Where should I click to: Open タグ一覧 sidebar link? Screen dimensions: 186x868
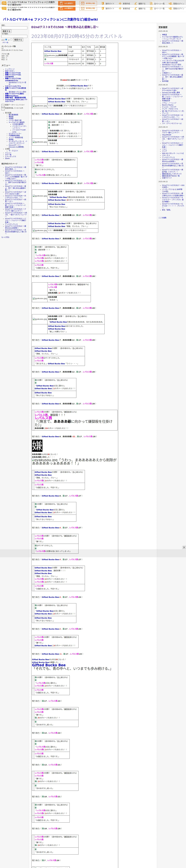[8, 155]
